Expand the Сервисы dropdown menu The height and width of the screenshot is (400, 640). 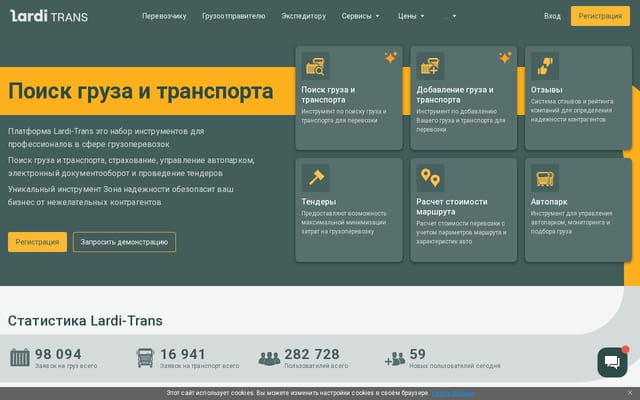point(360,16)
